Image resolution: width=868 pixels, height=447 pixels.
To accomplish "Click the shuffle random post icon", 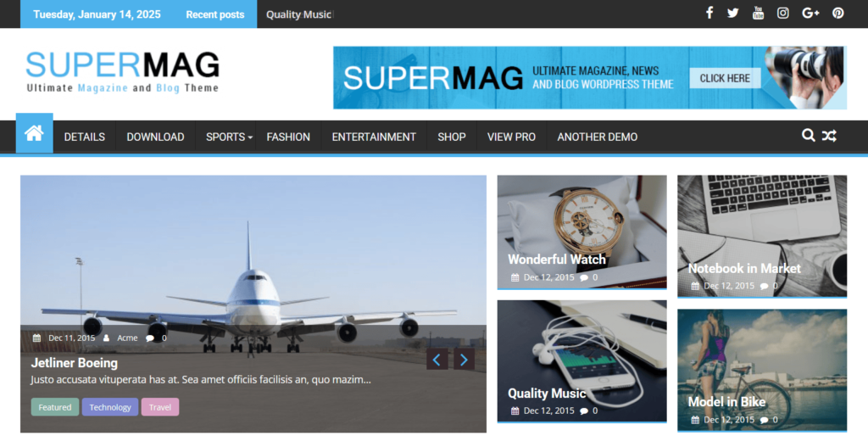I will (x=829, y=136).
